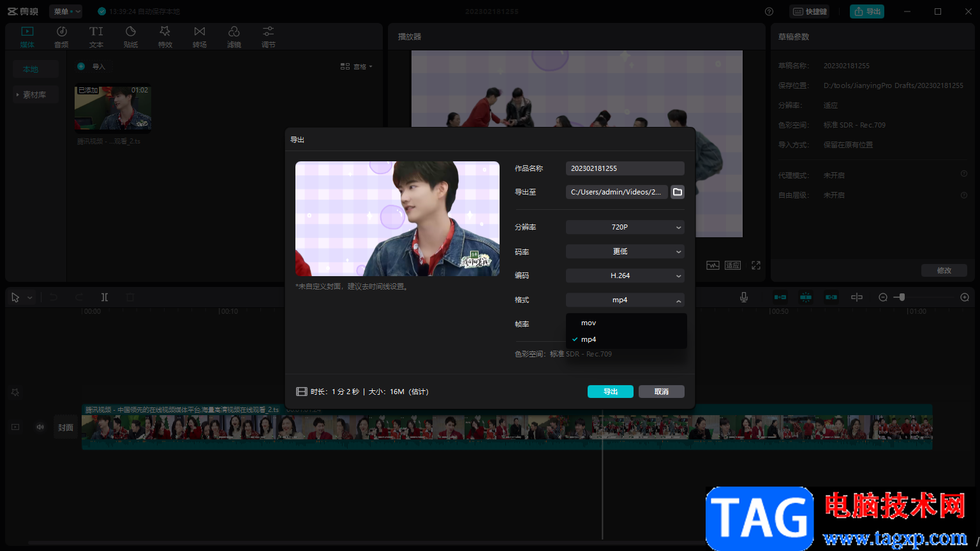
Task: Click the 导入 import plus icon
Action: 81,66
